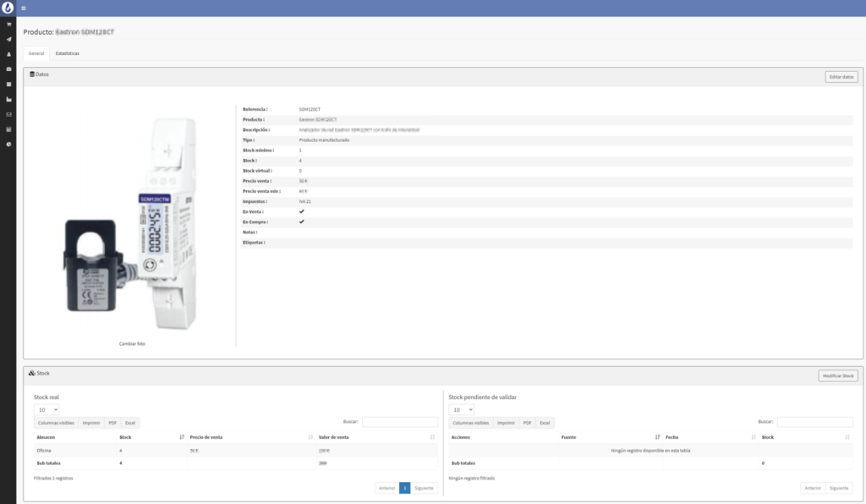Expand Columnas visibles in Stock real table
Viewport: 866px width, 504px height.
(x=55, y=423)
